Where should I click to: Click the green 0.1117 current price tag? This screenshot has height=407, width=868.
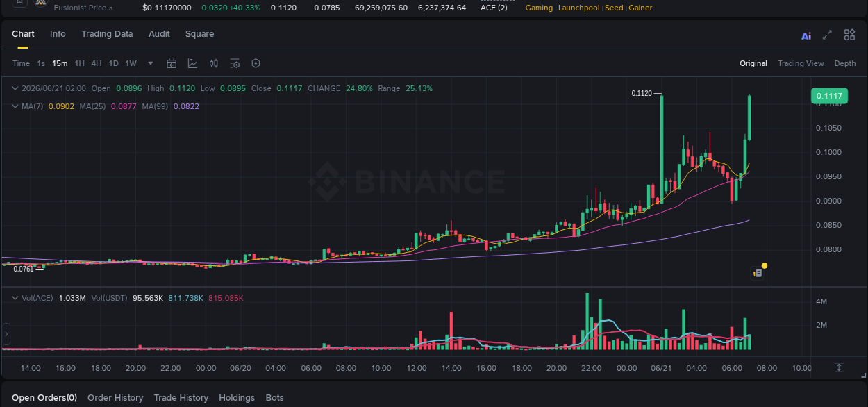coord(829,97)
